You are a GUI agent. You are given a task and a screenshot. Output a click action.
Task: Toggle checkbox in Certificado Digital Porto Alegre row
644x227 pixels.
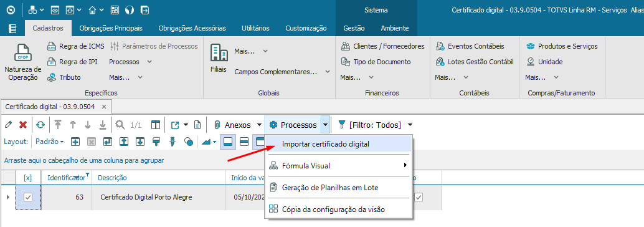pyautogui.click(x=28, y=198)
